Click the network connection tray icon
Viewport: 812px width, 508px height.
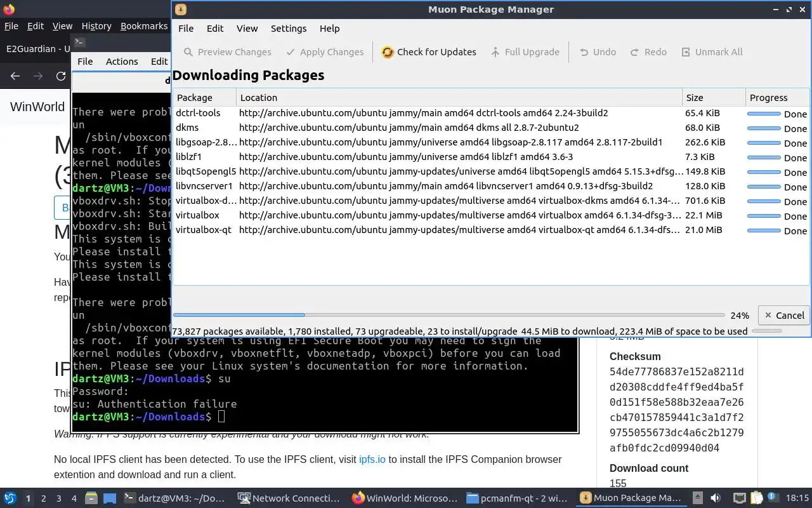[x=739, y=498]
